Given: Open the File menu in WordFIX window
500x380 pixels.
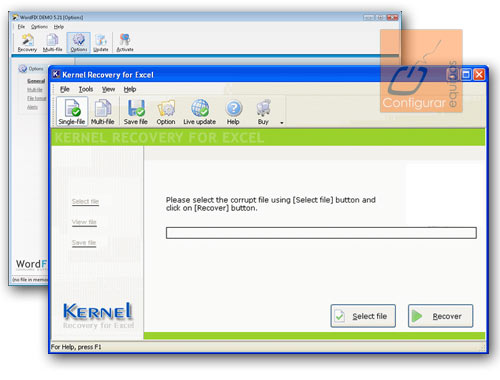Looking at the screenshot, I should tap(21, 27).
